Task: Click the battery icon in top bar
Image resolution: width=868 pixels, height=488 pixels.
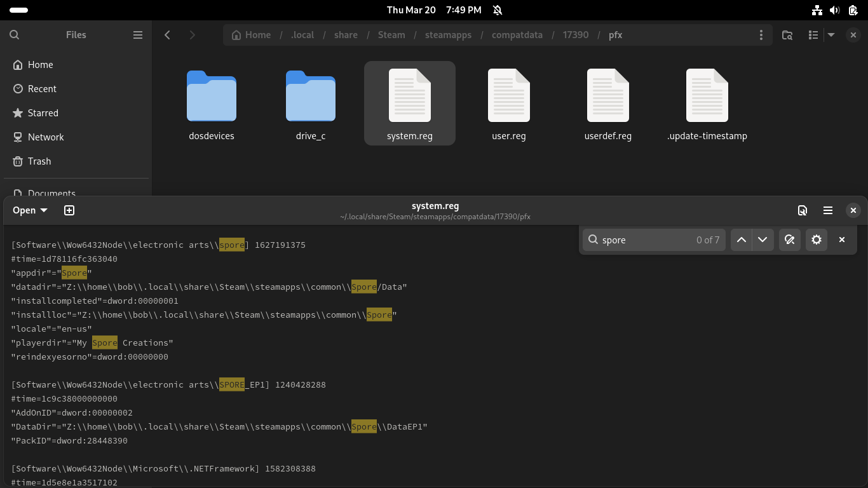Action: (853, 10)
